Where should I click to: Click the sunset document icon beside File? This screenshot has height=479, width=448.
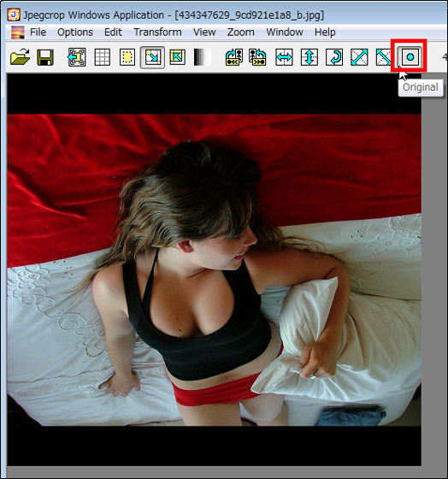17,33
